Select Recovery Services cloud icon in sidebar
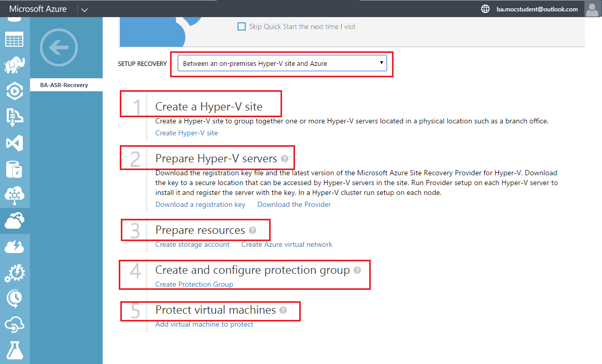This screenshot has height=364, width=602. 15,221
